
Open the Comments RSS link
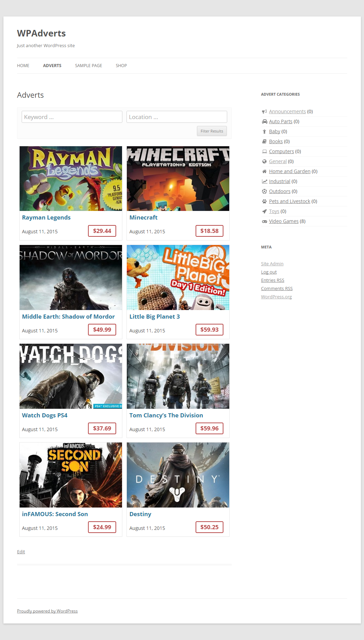pos(277,289)
